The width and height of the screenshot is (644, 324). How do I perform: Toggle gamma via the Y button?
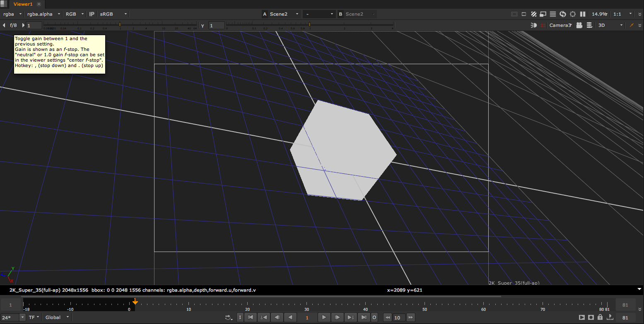[203, 26]
